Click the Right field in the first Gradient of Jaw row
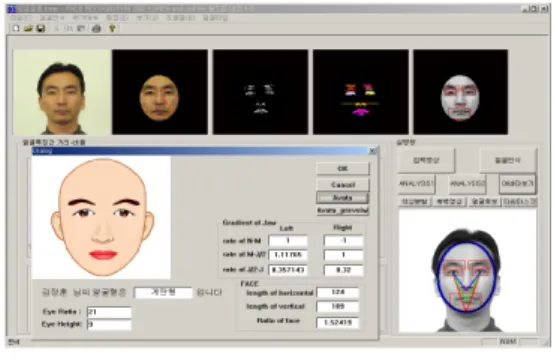554x360 pixels. click(343, 241)
